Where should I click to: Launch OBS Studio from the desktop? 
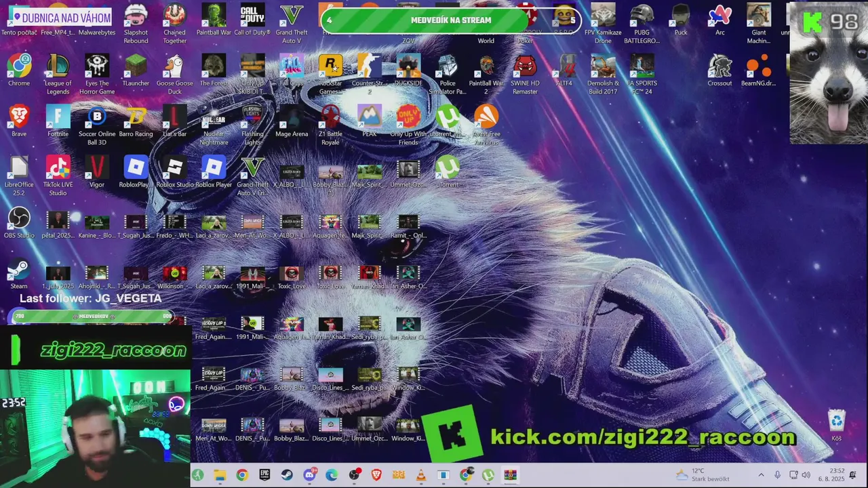click(19, 223)
